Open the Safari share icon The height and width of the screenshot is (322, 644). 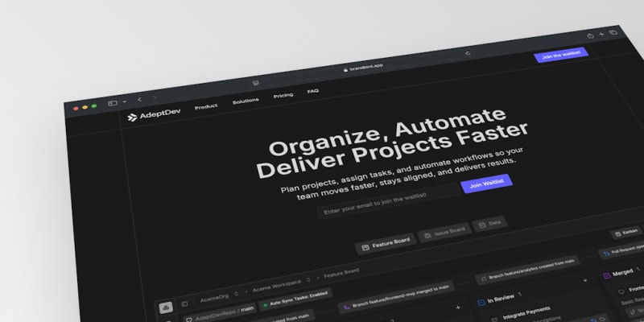[x=590, y=35]
